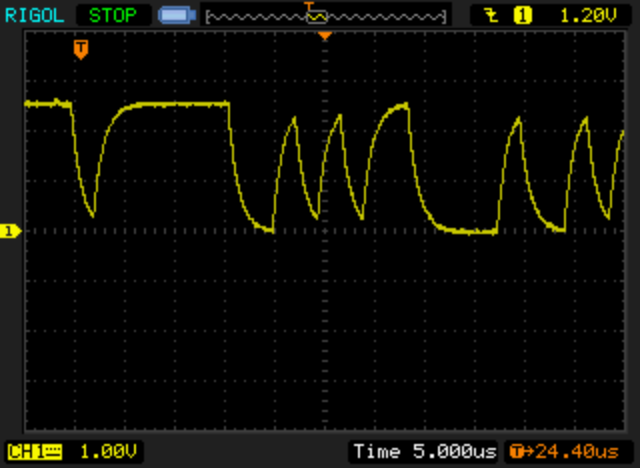Toggle the CH1 channel label
Image resolution: width=640 pixels, height=468 pixels.
tap(26, 452)
